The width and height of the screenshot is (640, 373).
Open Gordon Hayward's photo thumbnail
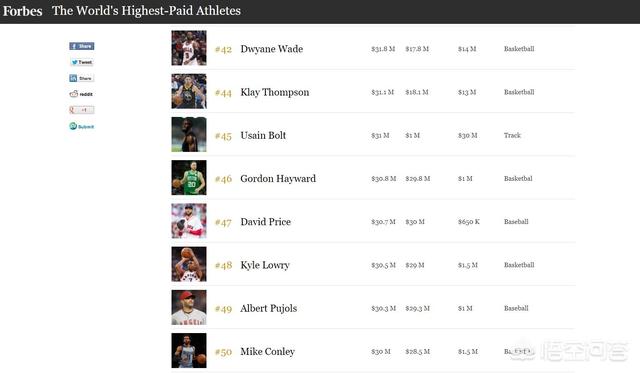(189, 178)
